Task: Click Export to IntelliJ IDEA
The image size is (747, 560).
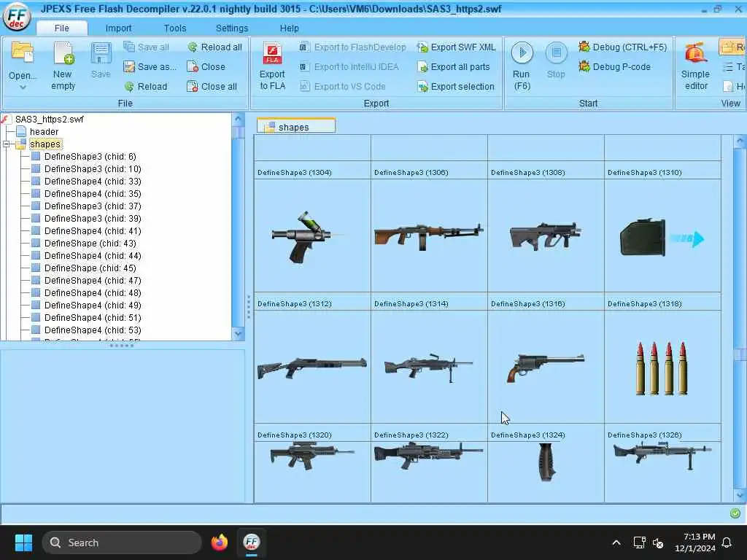Action: click(x=349, y=66)
